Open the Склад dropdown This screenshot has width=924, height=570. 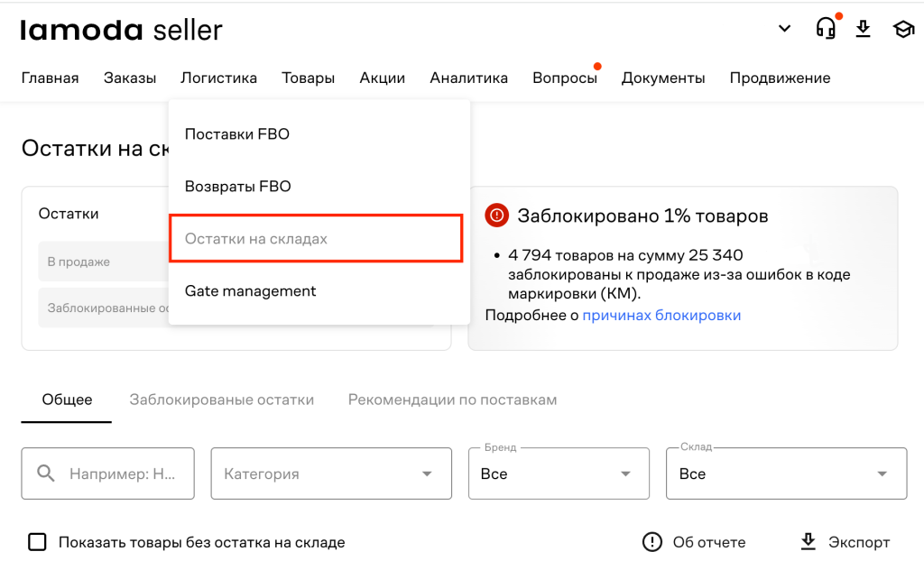(786, 473)
